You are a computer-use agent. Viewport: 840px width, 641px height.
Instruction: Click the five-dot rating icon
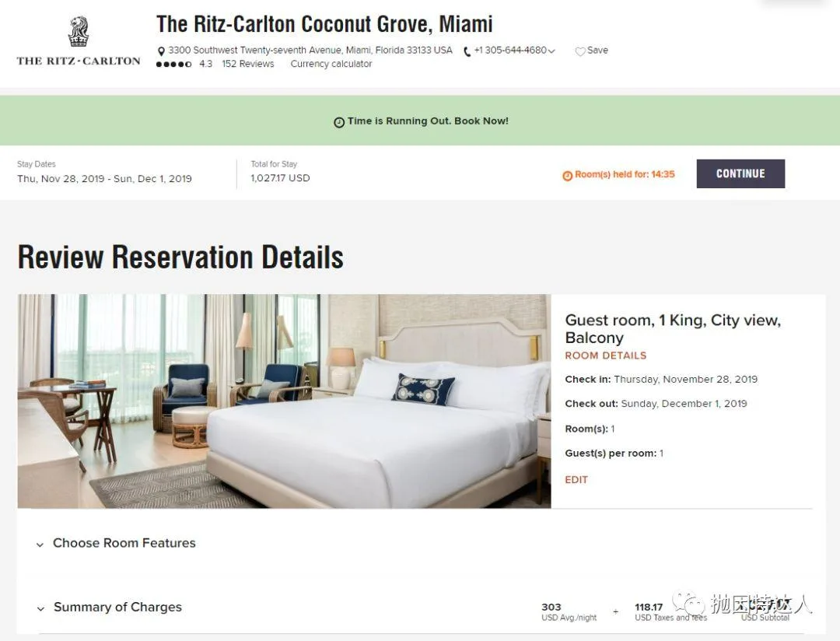click(x=173, y=65)
